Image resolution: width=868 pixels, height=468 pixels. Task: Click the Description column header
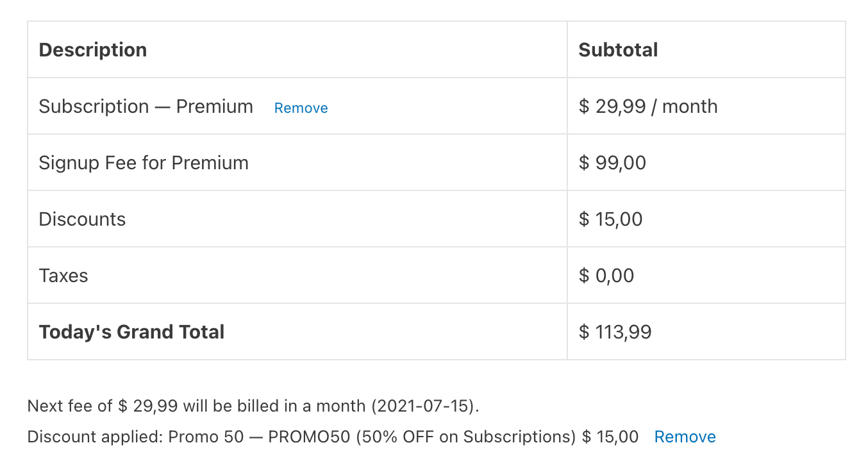tap(93, 50)
